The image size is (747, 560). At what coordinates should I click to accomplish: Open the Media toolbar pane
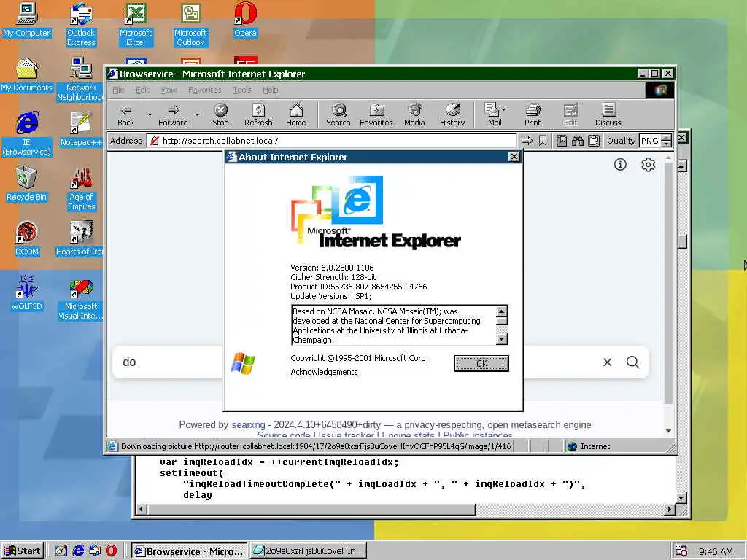click(414, 115)
